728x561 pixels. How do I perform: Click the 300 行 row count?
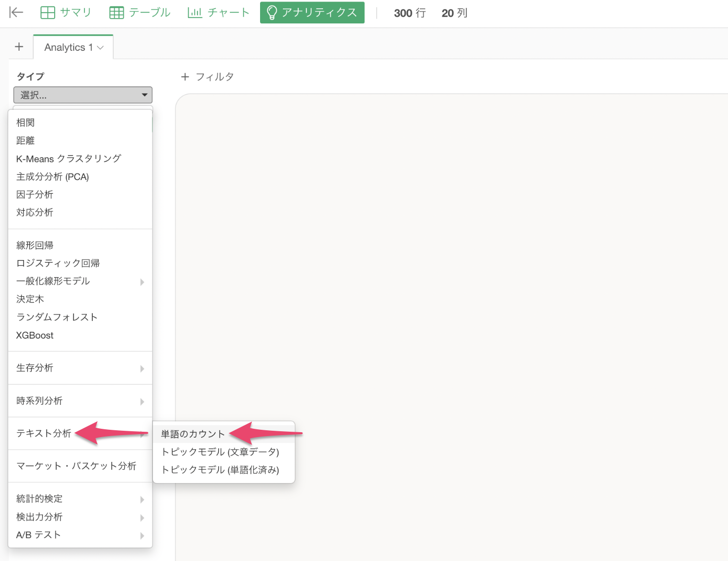click(x=410, y=13)
